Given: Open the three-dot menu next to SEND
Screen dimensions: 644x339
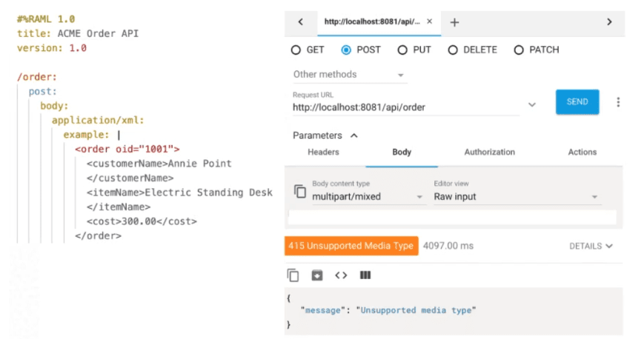Looking at the screenshot, I should coord(618,102).
